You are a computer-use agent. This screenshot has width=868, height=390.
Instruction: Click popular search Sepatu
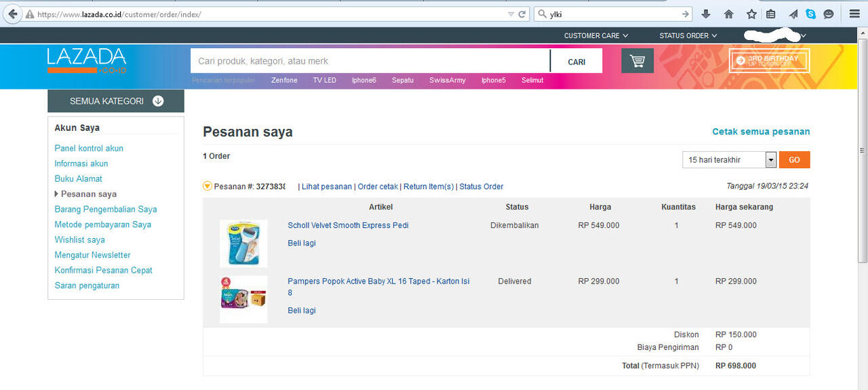(402, 80)
